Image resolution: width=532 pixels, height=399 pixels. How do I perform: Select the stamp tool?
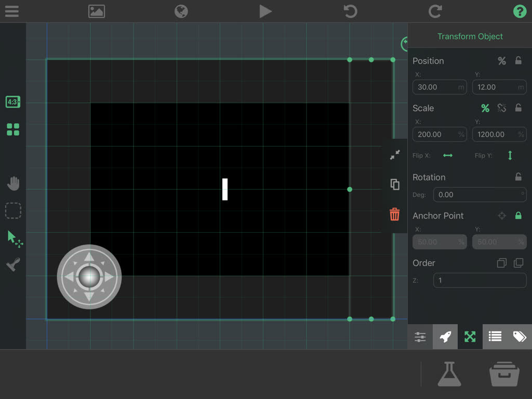(13, 264)
